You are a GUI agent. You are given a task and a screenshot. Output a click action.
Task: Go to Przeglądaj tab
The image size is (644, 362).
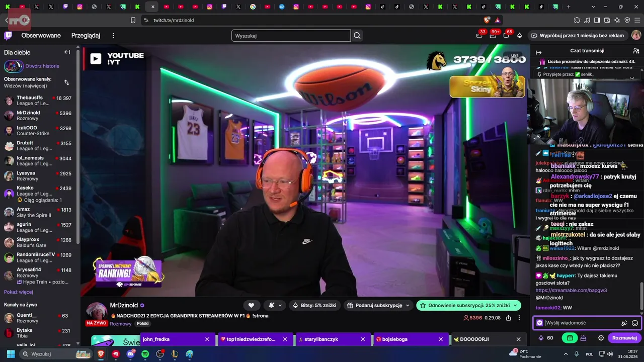tap(86, 36)
